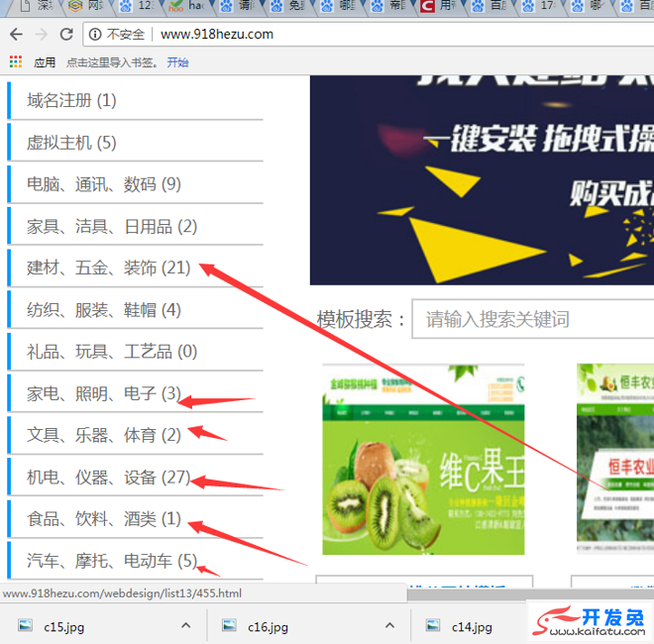The image size is (654, 644).
Task: Open the 虚拟主机 category
Action: point(71,143)
